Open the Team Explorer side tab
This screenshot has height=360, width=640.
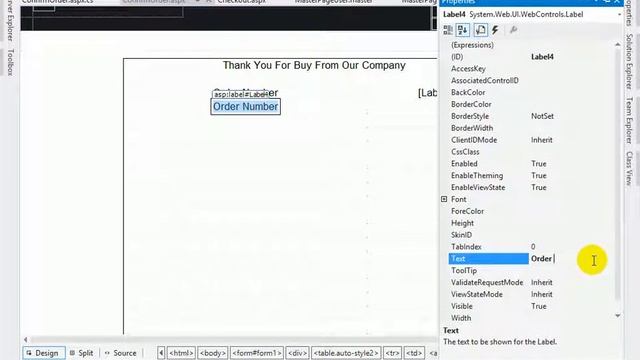[x=629, y=120]
